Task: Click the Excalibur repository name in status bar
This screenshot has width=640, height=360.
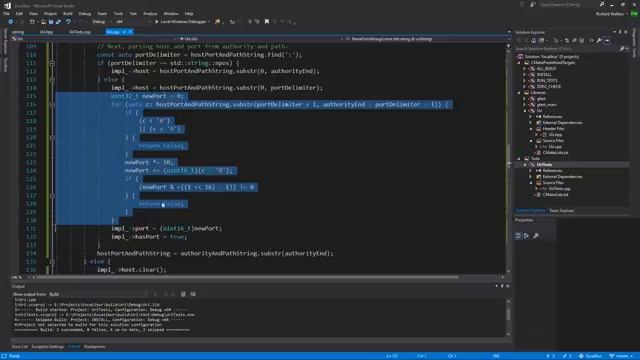Action: point(591,356)
